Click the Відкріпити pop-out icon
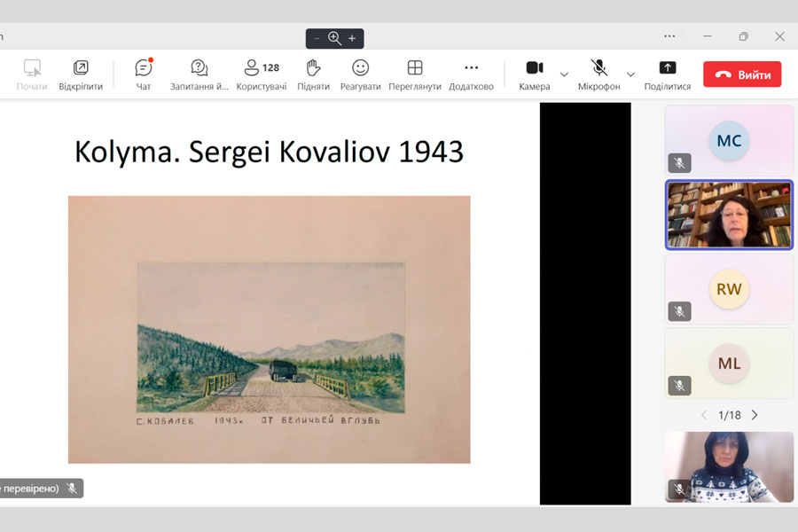The width and height of the screenshot is (798, 532). coord(81,69)
